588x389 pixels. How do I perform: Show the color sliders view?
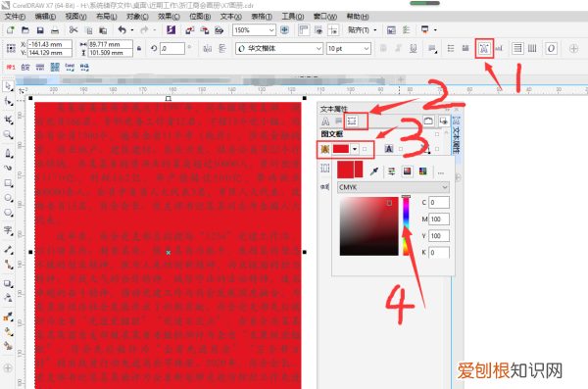tap(391, 171)
